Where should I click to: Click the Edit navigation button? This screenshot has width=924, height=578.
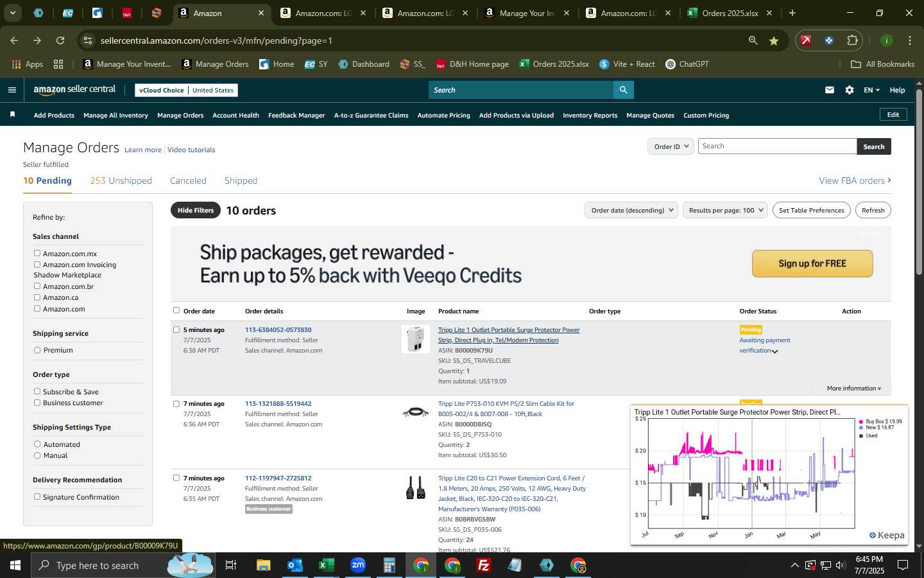[893, 114]
